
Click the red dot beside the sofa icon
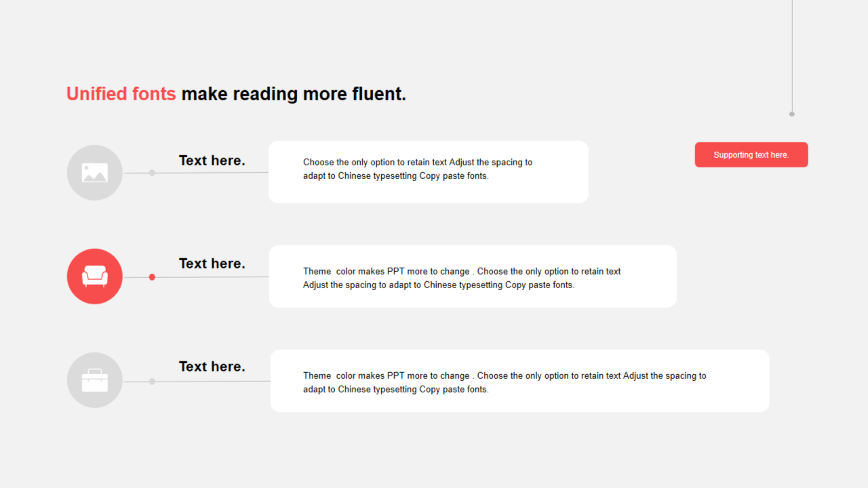point(152,277)
